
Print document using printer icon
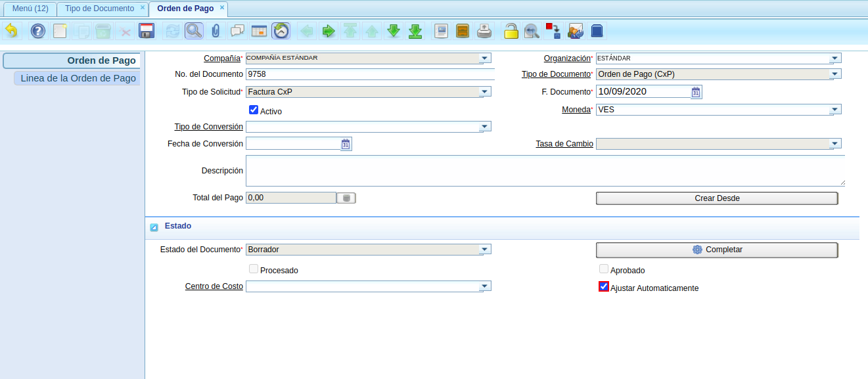(484, 31)
